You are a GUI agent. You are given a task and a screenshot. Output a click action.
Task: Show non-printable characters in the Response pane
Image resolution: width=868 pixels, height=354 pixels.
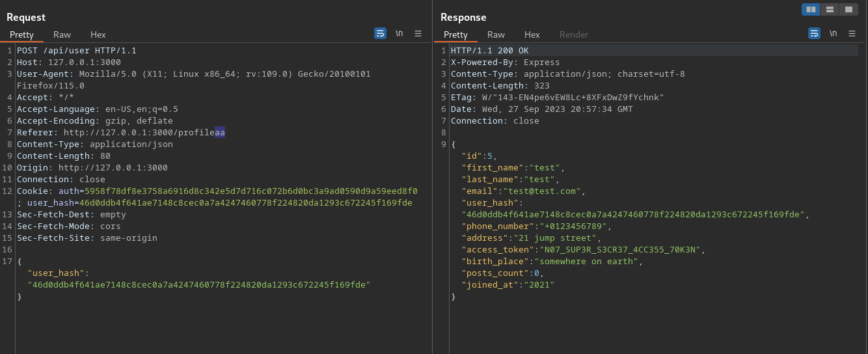834,33
